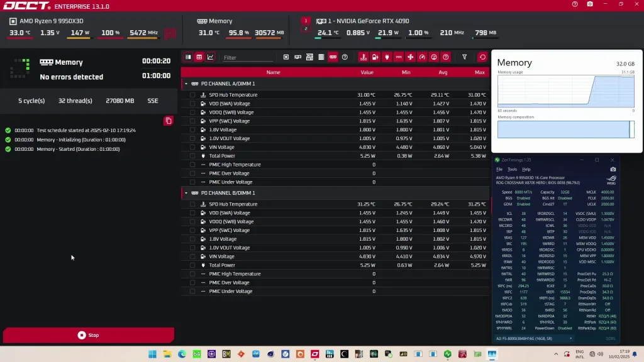Switch monitoring to table view
Screen dimensions: 644x362
(x=199, y=57)
